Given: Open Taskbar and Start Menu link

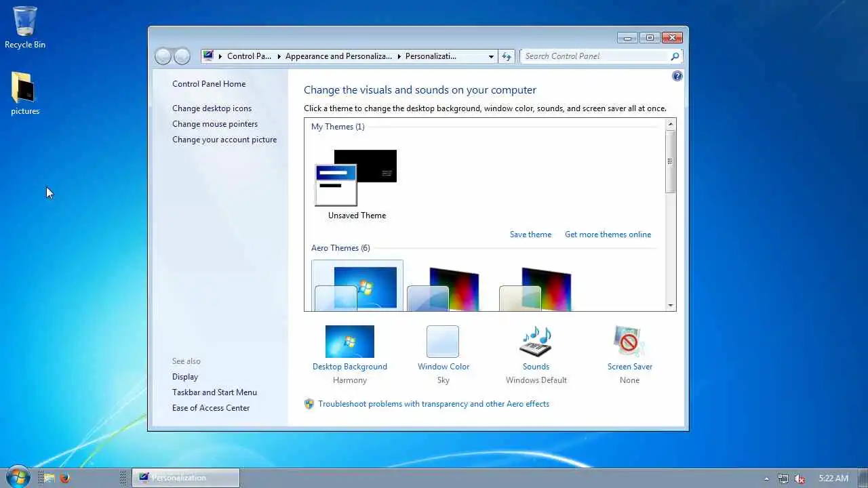Looking at the screenshot, I should pos(214,392).
